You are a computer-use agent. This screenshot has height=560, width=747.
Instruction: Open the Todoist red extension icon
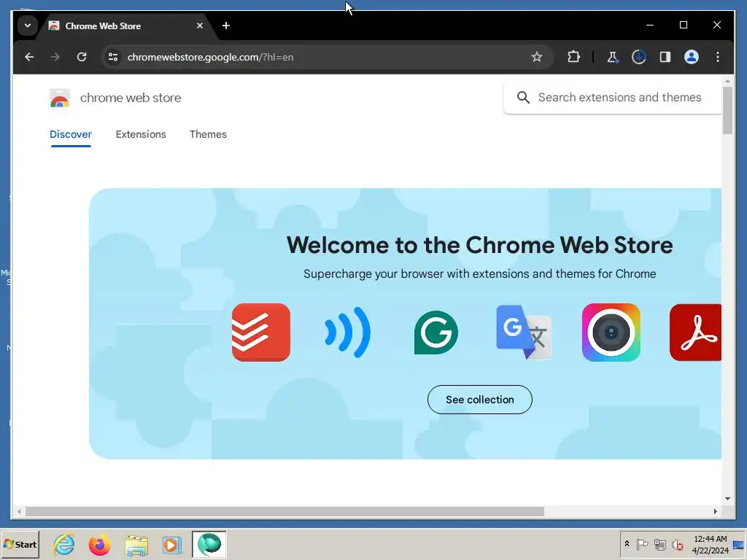point(261,332)
